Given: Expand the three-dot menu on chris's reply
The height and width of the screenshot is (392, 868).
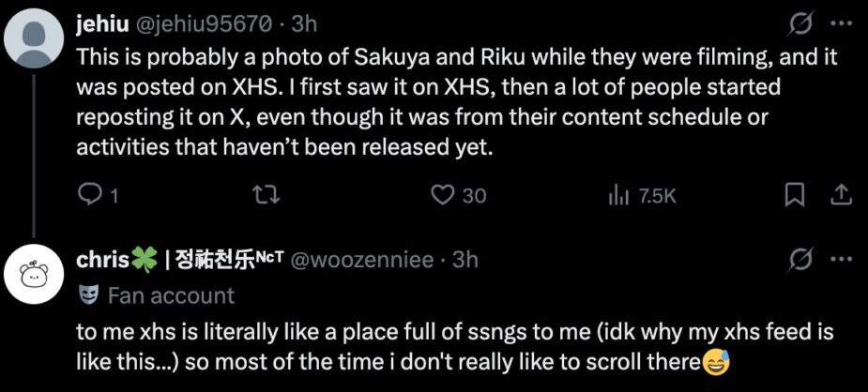Looking at the screenshot, I should pos(842,259).
